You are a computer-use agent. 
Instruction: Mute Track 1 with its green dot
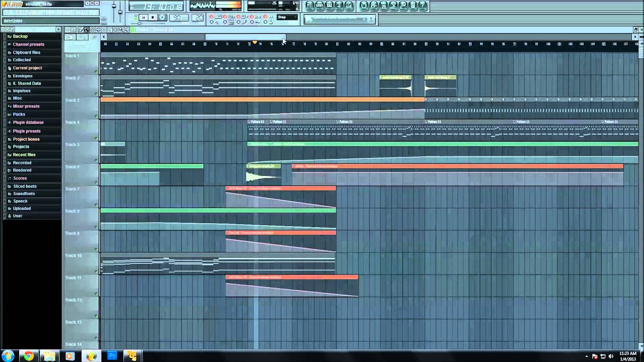tap(96, 71)
